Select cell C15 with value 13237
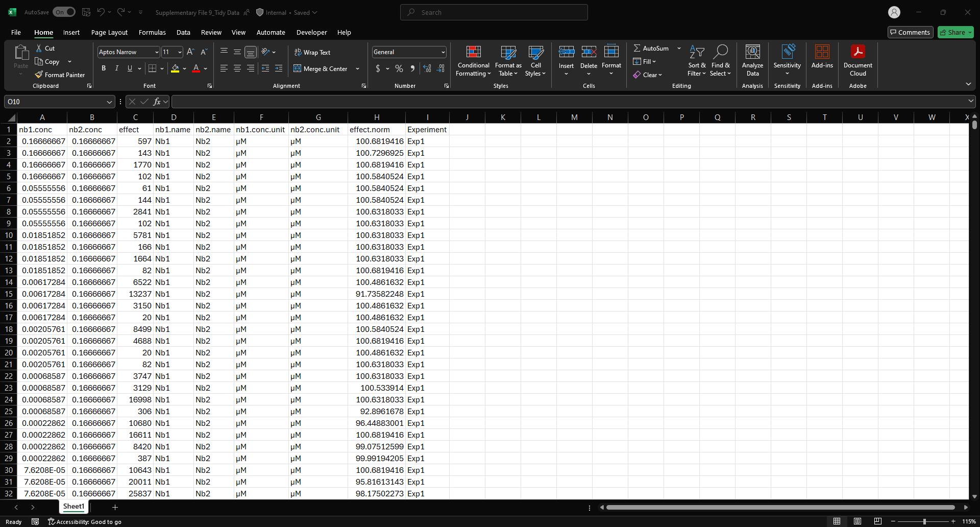This screenshot has width=980, height=527. pos(135,294)
